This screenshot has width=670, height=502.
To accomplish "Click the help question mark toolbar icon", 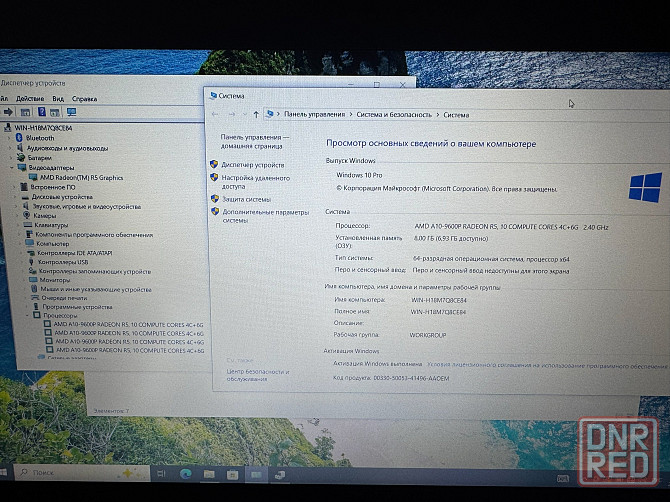I will (x=41, y=112).
